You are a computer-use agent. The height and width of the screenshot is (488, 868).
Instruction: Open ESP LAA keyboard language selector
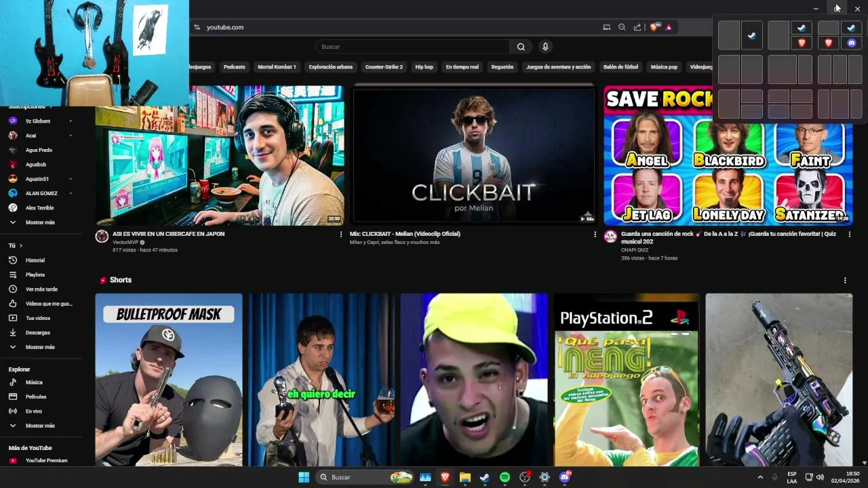click(x=792, y=477)
